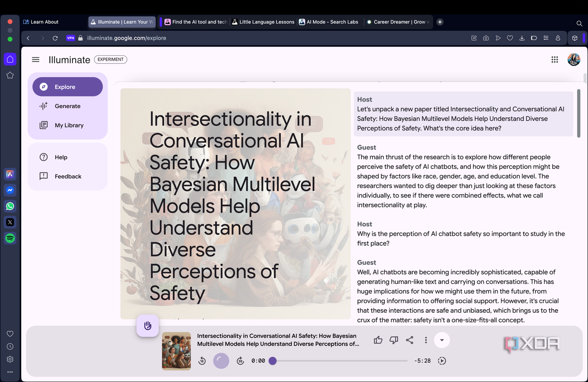
Task: Share the audio discussion
Action: point(410,340)
